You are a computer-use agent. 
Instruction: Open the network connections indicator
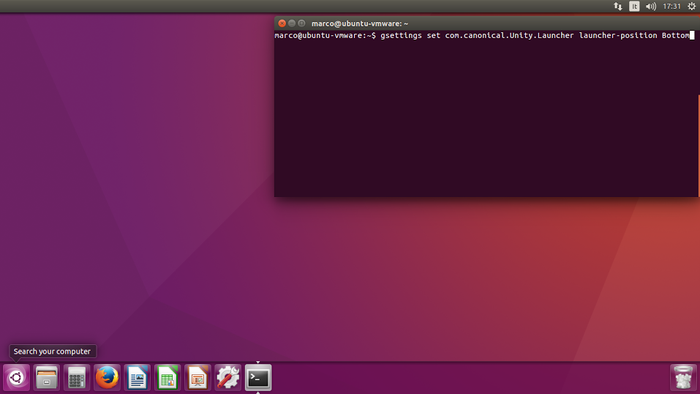point(618,6)
